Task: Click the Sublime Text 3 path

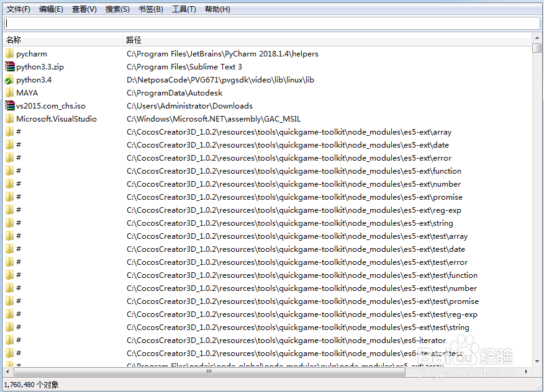Action: 184,67
